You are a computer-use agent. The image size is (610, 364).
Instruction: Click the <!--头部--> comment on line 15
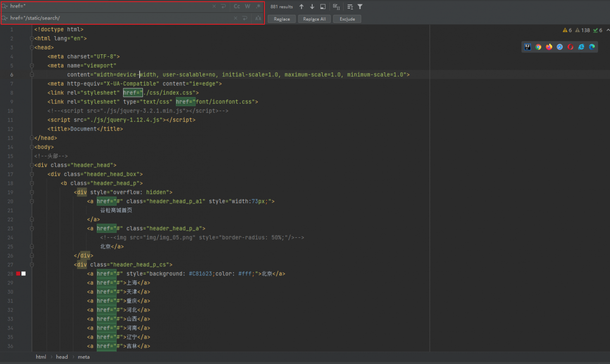pos(51,156)
